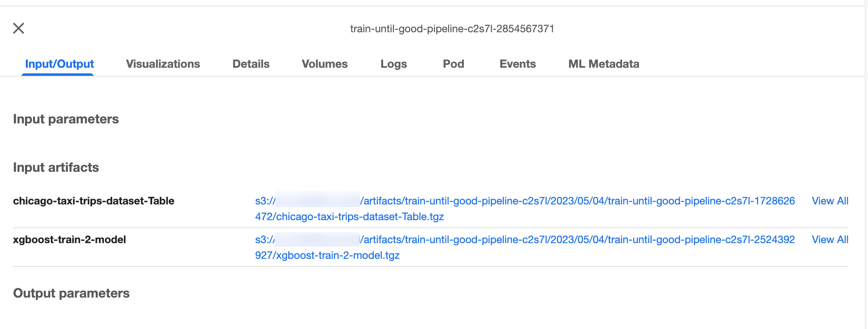Return to the Input/Output tab
Image resolution: width=868 pixels, height=329 pixels.
pos(59,64)
